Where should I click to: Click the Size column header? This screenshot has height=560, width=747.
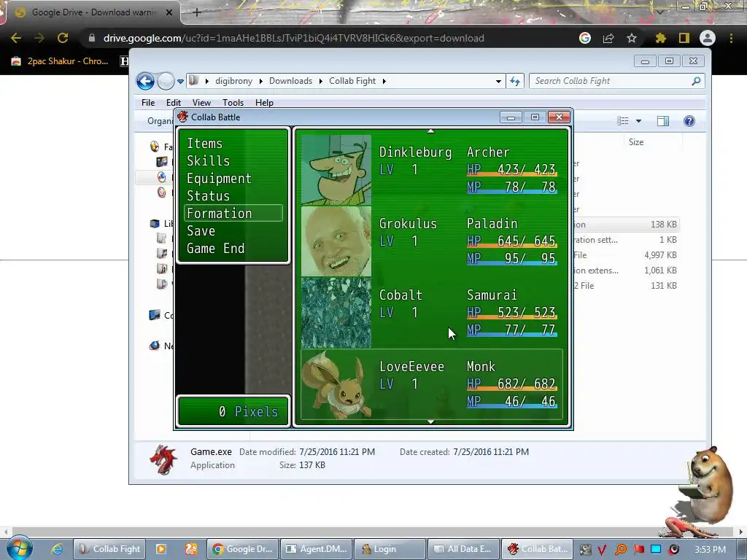[635, 142]
